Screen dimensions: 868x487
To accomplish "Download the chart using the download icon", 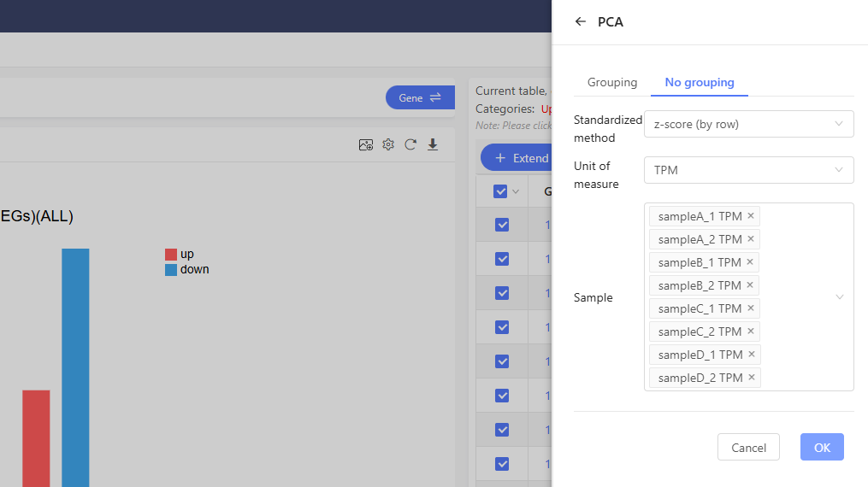I will (433, 145).
